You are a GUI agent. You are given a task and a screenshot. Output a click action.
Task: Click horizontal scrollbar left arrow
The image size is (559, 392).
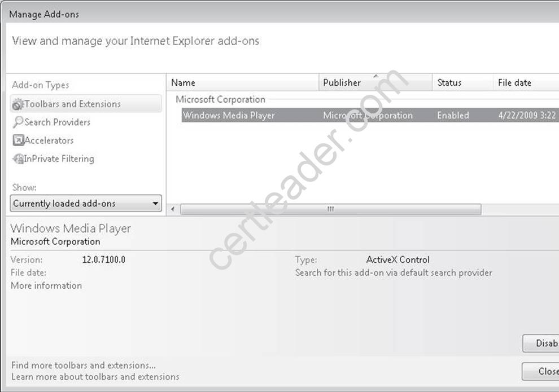pos(173,209)
